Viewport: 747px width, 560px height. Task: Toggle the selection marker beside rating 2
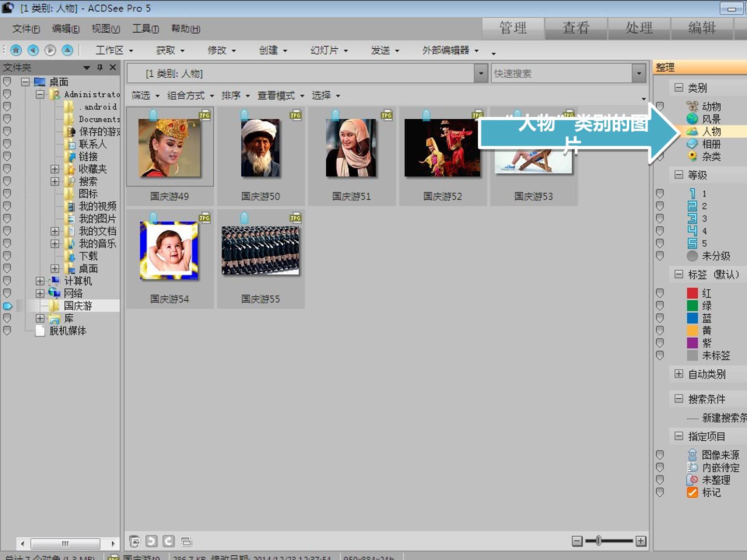coord(660,206)
